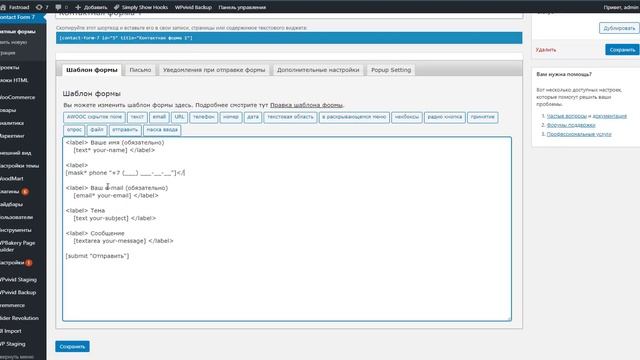Insert the URL field tag

(180, 117)
